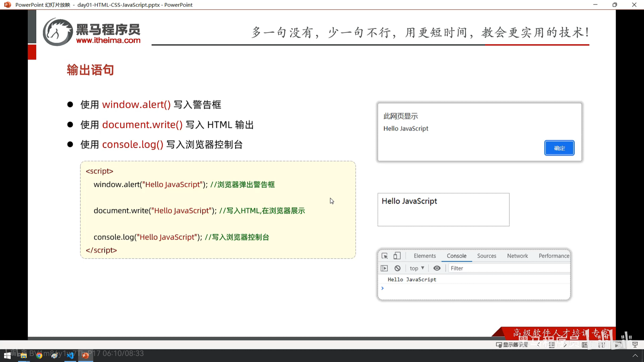Click the blue 确定 button in the alert
Screen dimensions: 644x362
pyautogui.click(x=559, y=148)
